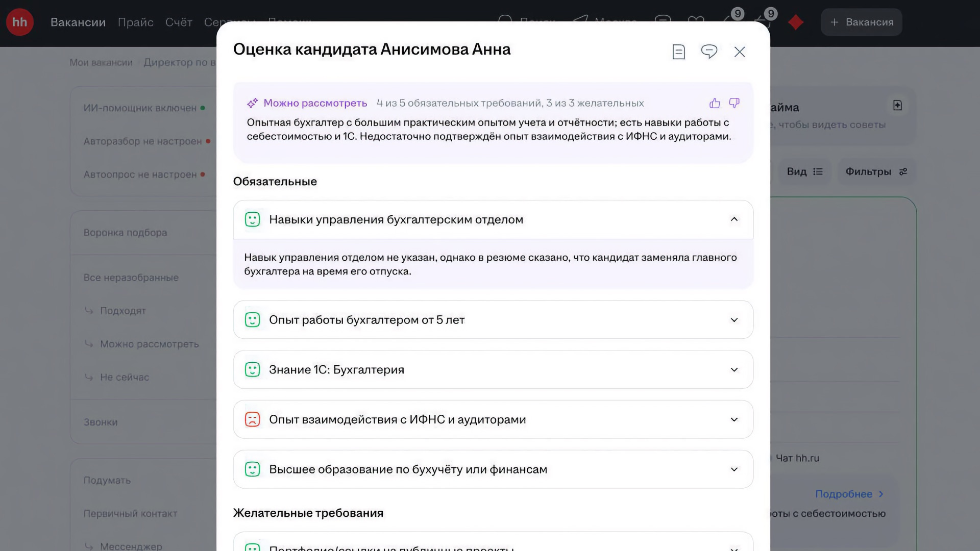Give thumbs down to the AI candidate assessment

[734, 103]
